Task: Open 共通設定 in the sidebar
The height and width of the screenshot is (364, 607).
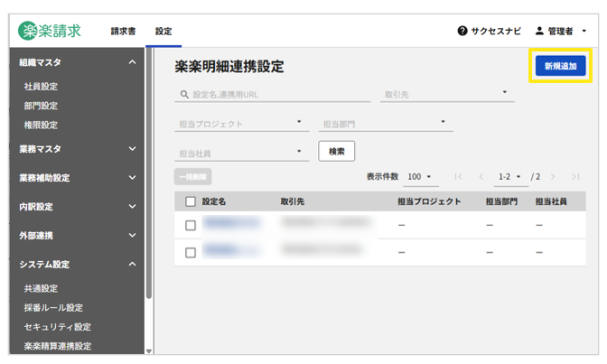Action: (x=41, y=288)
